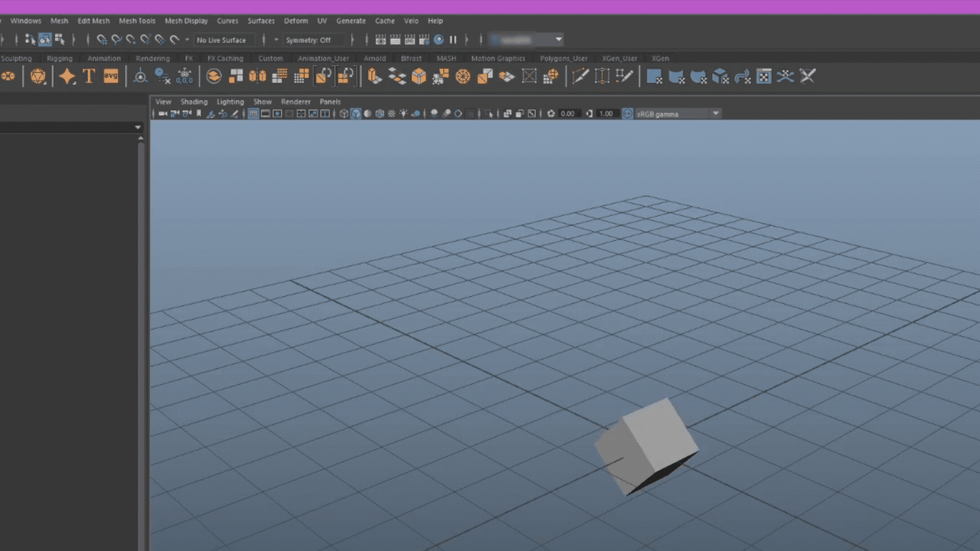Click the Cut UV scissors icon

(x=808, y=76)
